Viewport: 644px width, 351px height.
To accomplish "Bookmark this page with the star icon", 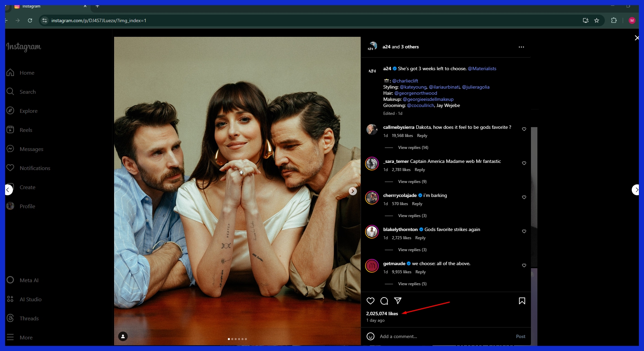I will 597,20.
